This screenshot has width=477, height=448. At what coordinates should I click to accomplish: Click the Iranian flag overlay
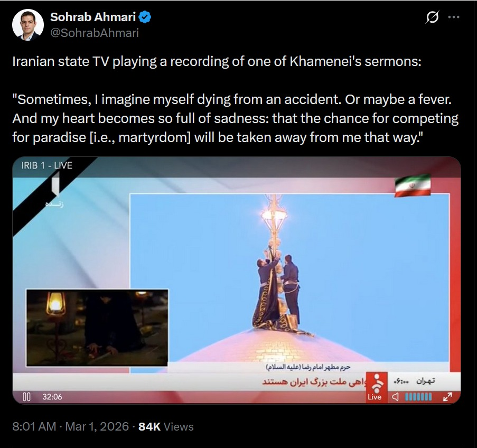point(413,185)
